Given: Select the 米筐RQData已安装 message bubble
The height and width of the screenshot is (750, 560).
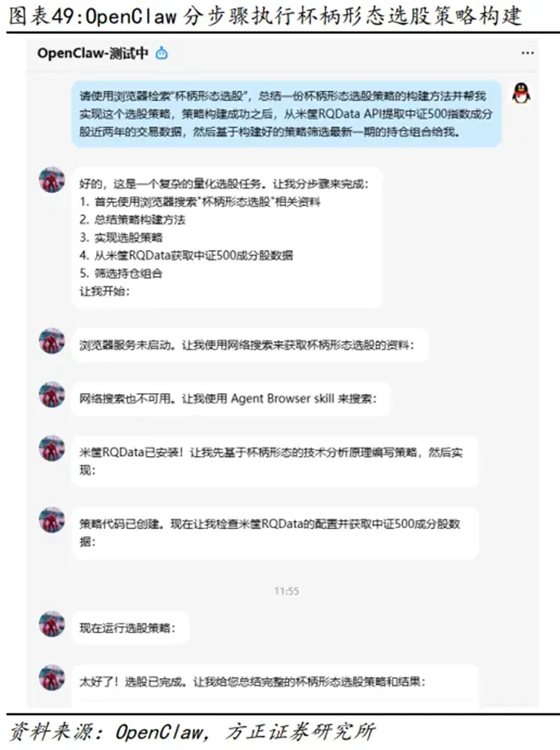Looking at the screenshot, I should point(275,461).
